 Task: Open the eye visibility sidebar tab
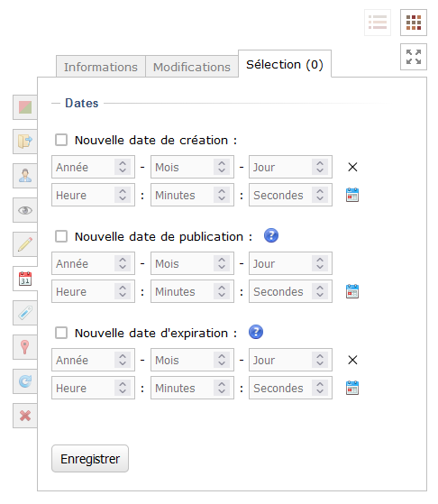(x=25, y=210)
